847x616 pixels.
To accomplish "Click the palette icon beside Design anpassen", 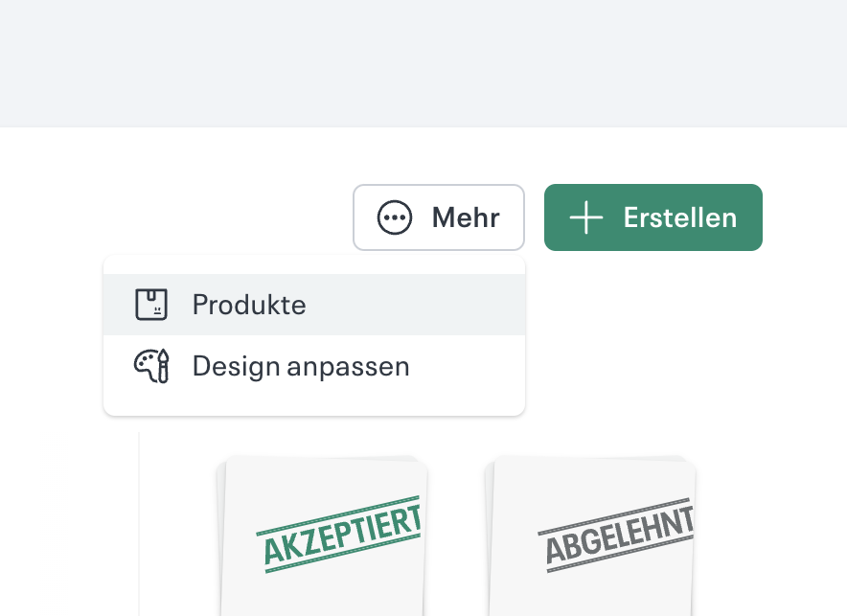I will (x=153, y=365).
